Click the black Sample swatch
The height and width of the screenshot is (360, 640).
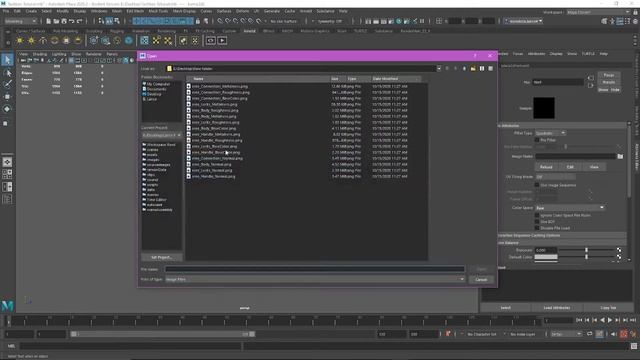pos(544,108)
